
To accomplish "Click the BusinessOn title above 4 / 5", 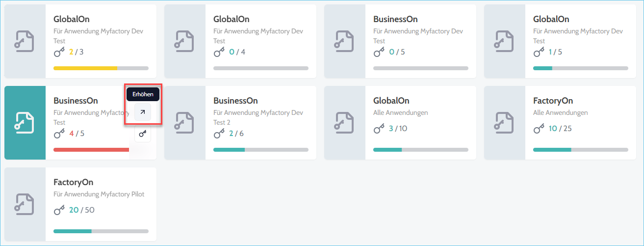I will (x=76, y=101).
